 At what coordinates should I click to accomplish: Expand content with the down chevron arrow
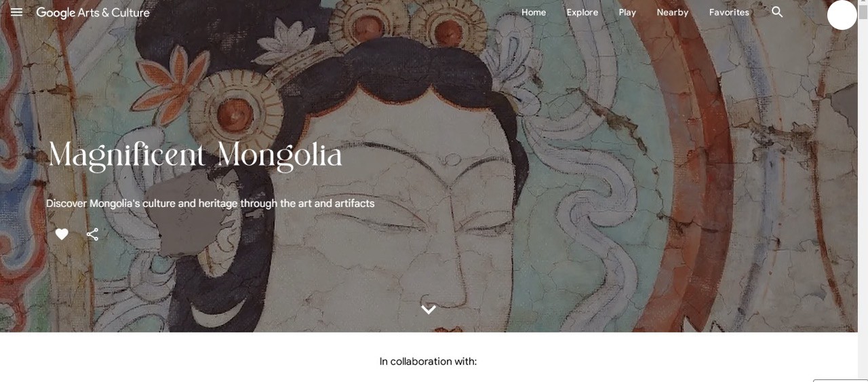coord(428,309)
